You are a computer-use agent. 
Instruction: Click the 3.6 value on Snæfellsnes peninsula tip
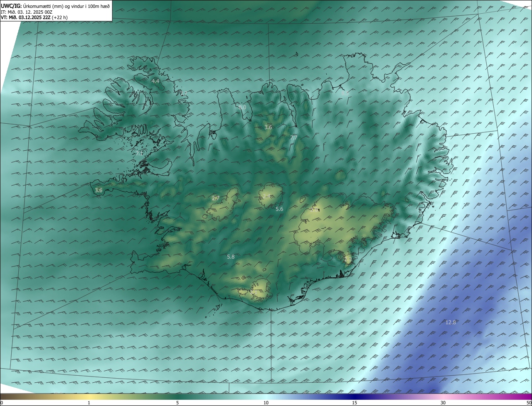coord(99,190)
